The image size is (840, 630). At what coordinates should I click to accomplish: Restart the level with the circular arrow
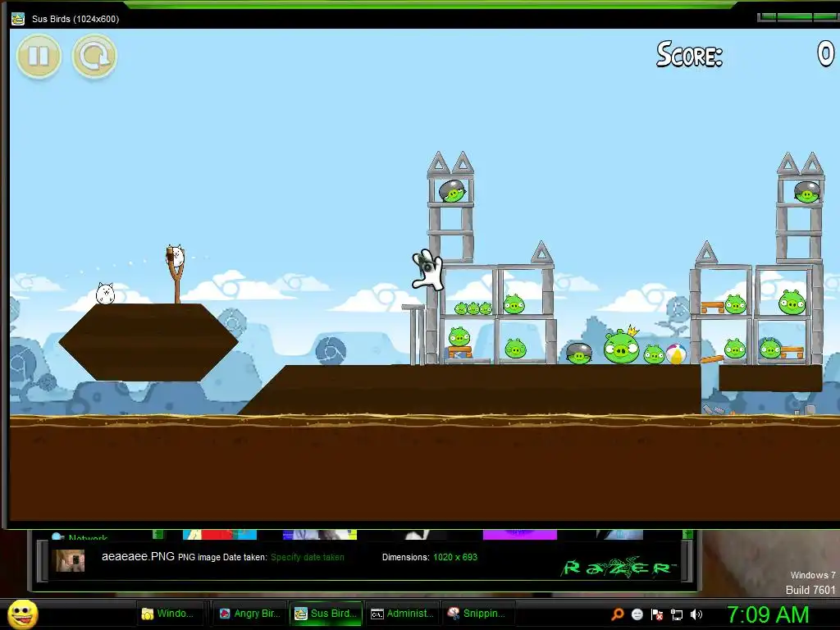click(94, 56)
